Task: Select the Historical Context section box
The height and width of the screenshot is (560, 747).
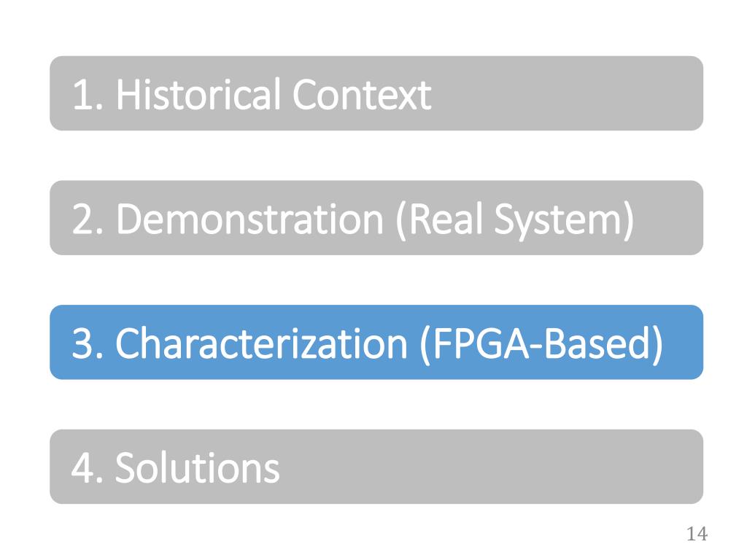Action: (376, 93)
